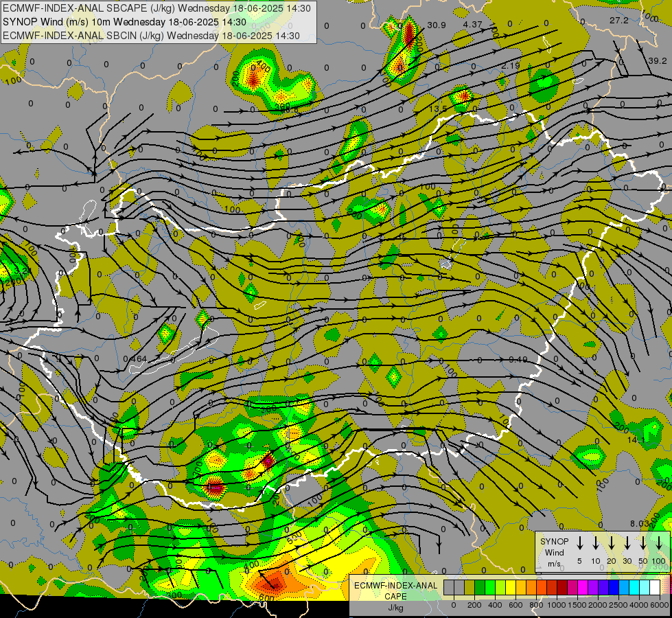Image resolution: width=672 pixels, height=618 pixels.
Task: Click the SYNOP Wind 10m header line
Action: point(124,22)
